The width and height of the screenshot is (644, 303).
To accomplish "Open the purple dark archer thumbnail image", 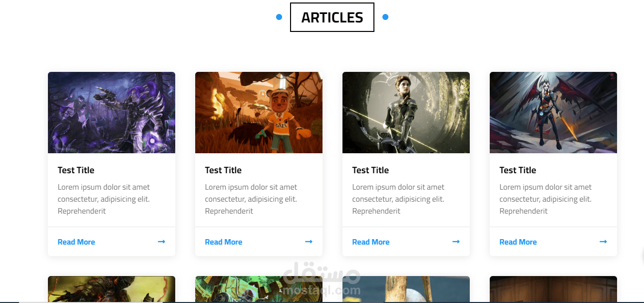I will 111,112.
